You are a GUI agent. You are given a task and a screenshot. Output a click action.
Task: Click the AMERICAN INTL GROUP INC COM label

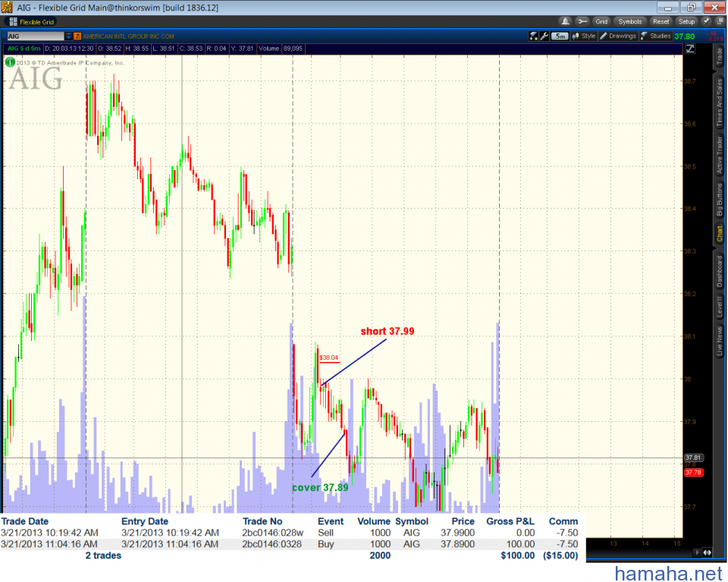(129, 36)
